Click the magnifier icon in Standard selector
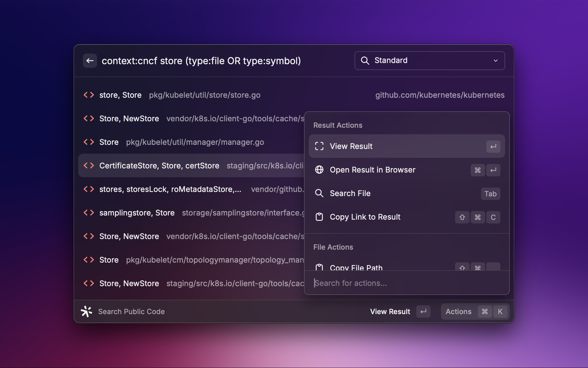This screenshot has height=368, width=588. 365,61
